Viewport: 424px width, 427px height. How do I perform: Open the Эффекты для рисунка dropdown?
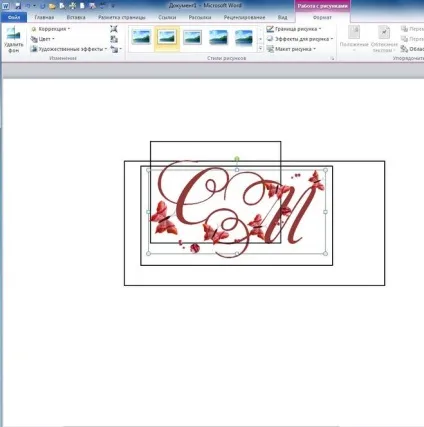click(300, 39)
